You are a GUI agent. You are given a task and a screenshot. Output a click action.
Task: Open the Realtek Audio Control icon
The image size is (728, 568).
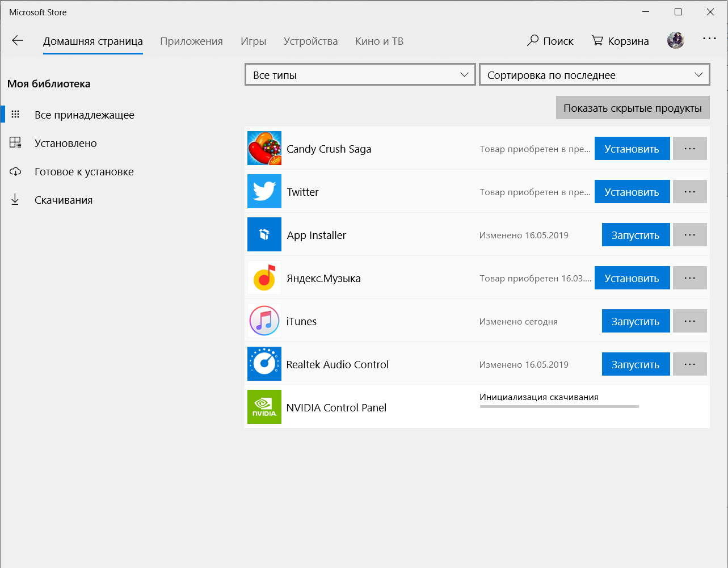coord(264,364)
